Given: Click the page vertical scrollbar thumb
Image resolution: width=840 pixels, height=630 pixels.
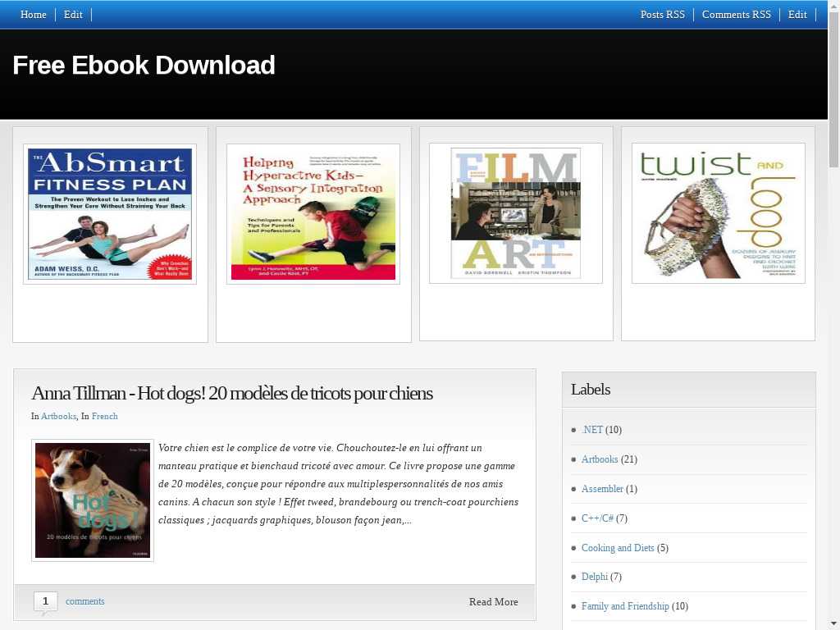Looking at the screenshot, I should [833, 89].
